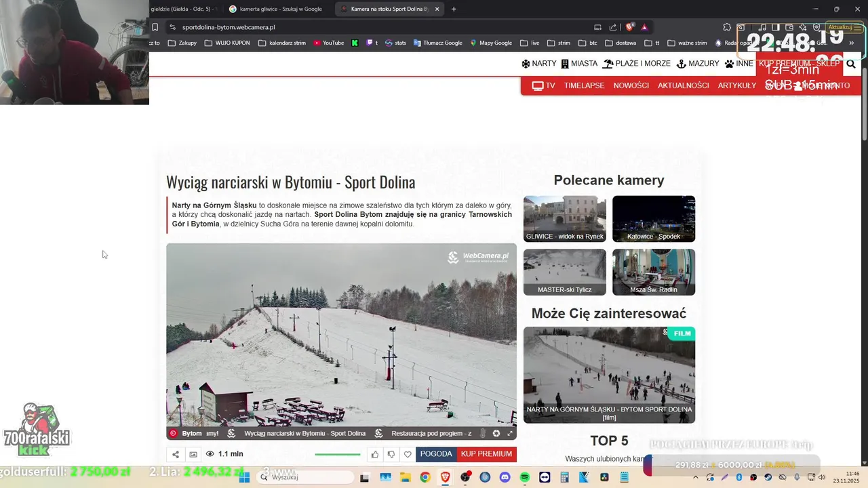Open the ważne strim bookmark folder

[687, 43]
